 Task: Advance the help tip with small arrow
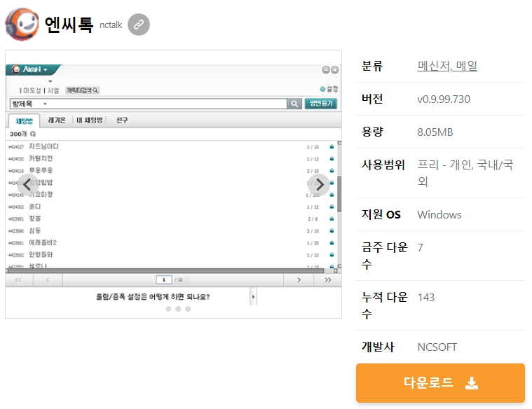coord(253,297)
